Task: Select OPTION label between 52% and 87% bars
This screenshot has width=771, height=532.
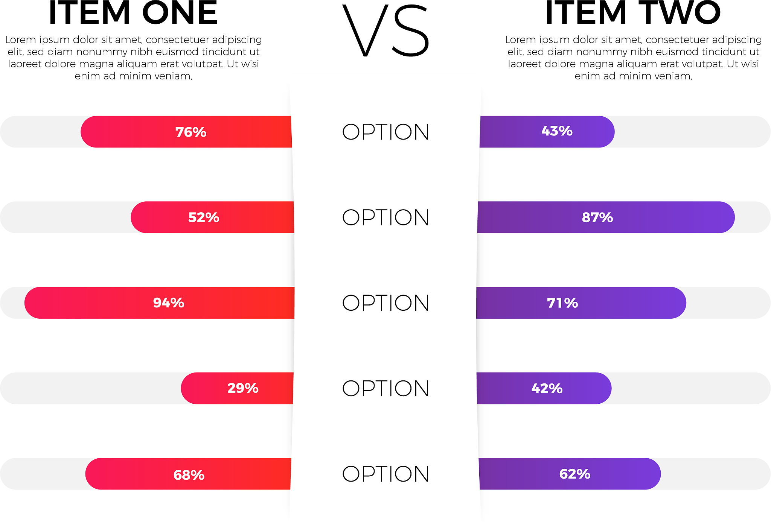Action: click(x=385, y=217)
